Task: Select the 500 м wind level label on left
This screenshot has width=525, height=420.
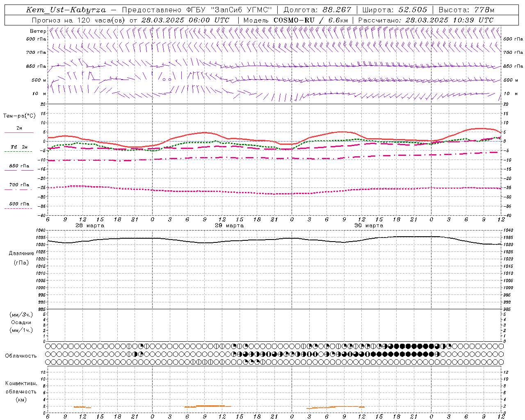Action: pyautogui.click(x=39, y=80)
